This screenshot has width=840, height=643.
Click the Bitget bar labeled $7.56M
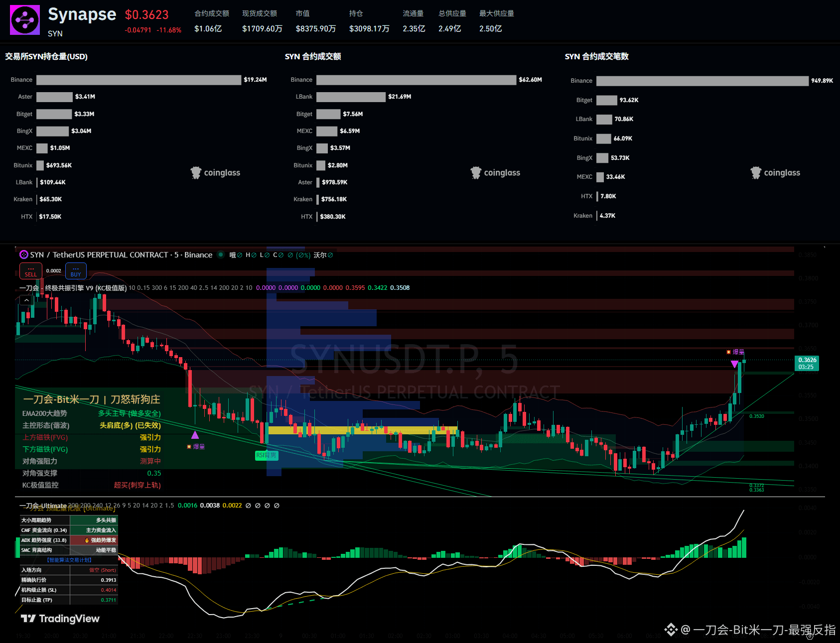coord(328,114)
